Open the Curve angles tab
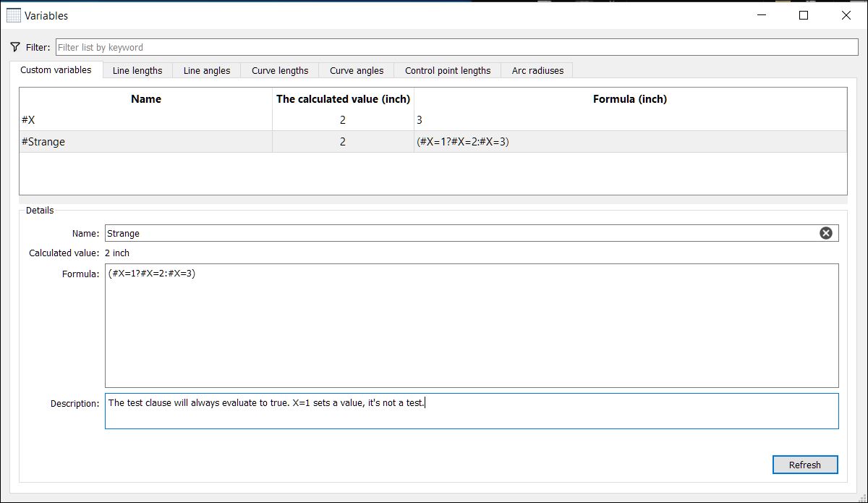Viewport: 868px width, 503px height. 356,70
